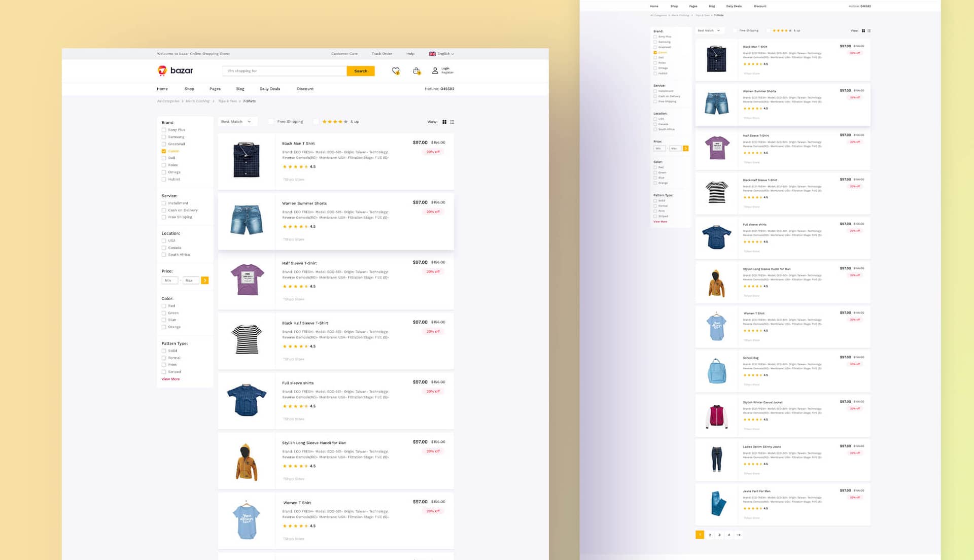The image size is (974, 560).
Task: Open the shopping cart icon
Action: tap(416, 71)
